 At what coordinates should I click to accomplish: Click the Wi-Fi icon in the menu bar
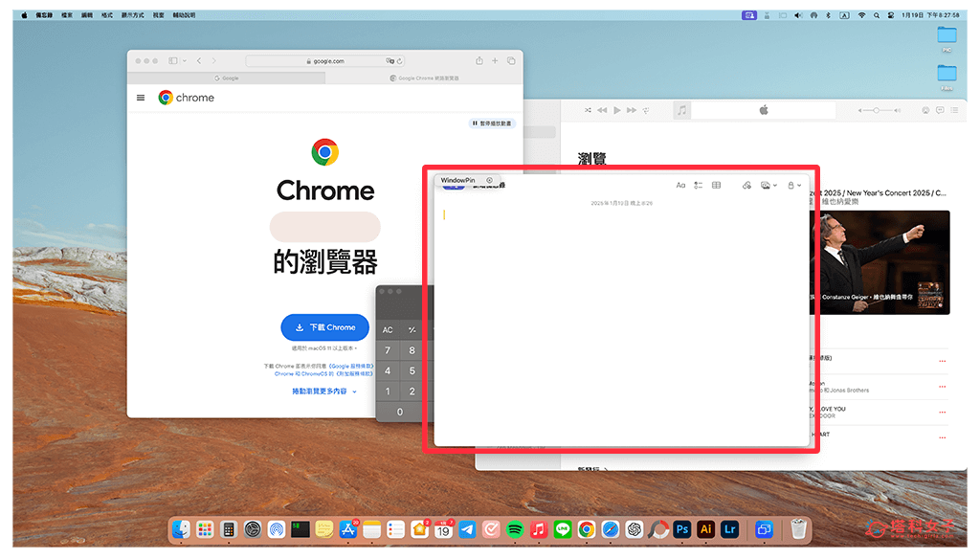point(861,15)
